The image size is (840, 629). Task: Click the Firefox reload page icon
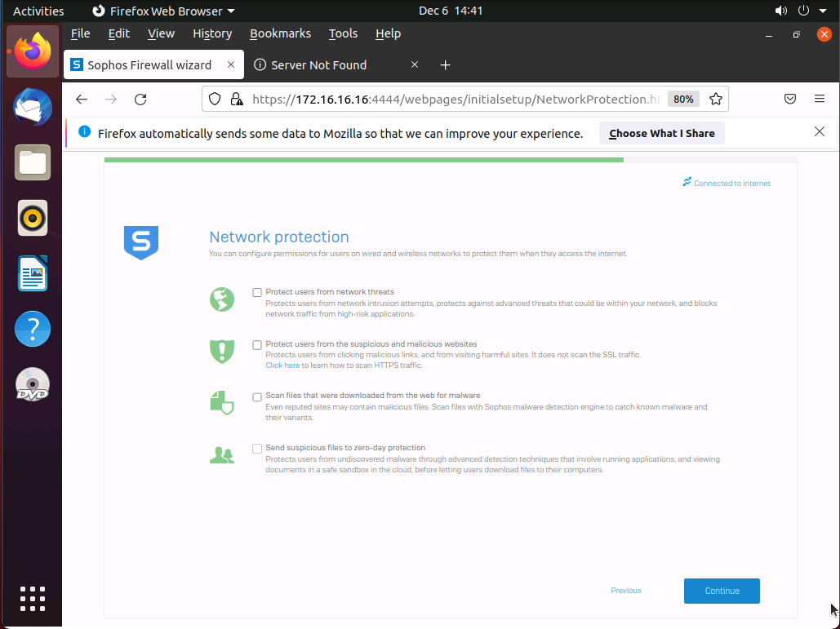click(x=140, y=99)
